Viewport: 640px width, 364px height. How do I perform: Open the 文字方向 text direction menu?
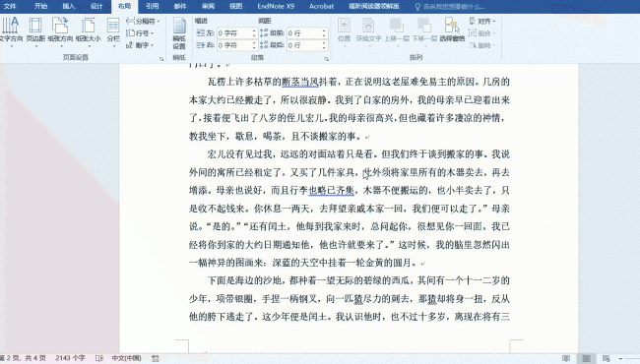(11, 30)
